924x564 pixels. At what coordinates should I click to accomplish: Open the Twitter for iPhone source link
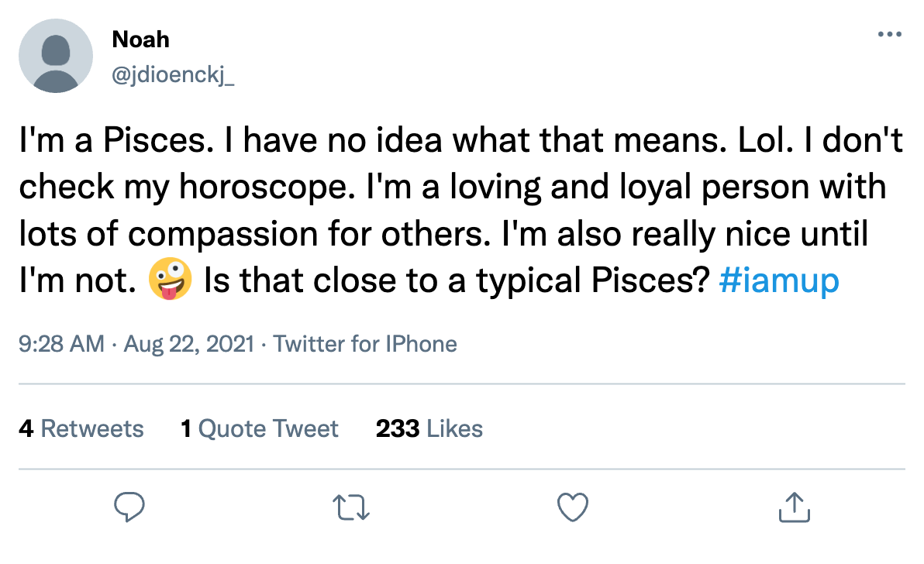(x=365, y=343)
